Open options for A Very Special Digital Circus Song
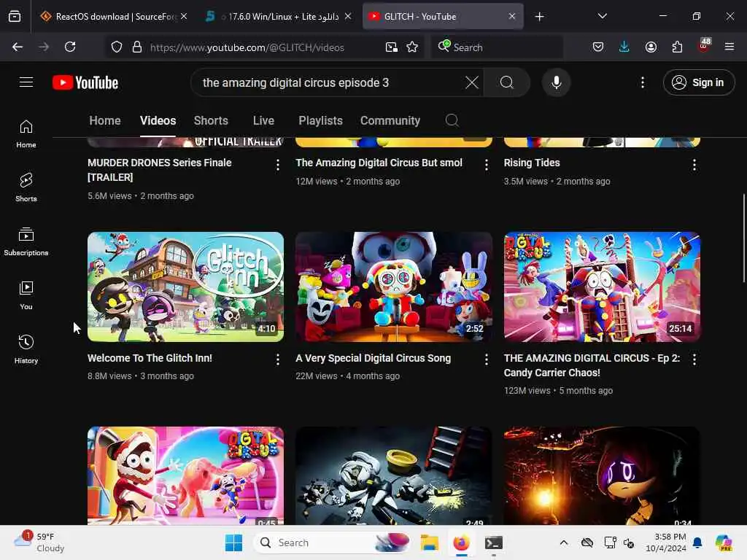 click(x=486, y=360)
